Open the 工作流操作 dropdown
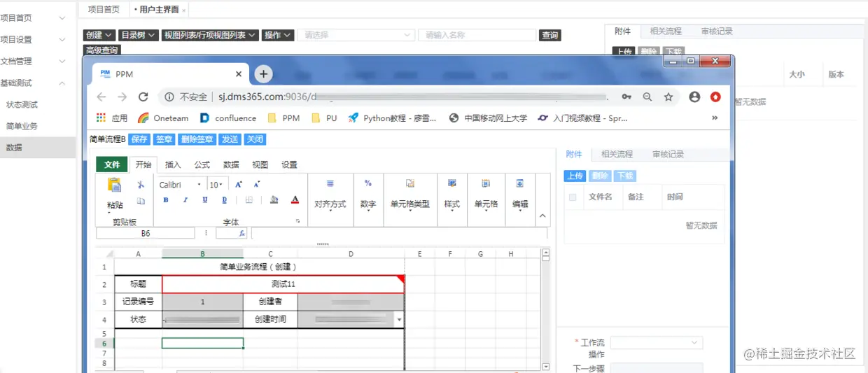Viewport: 868px width, 373px height. point(657,343)
